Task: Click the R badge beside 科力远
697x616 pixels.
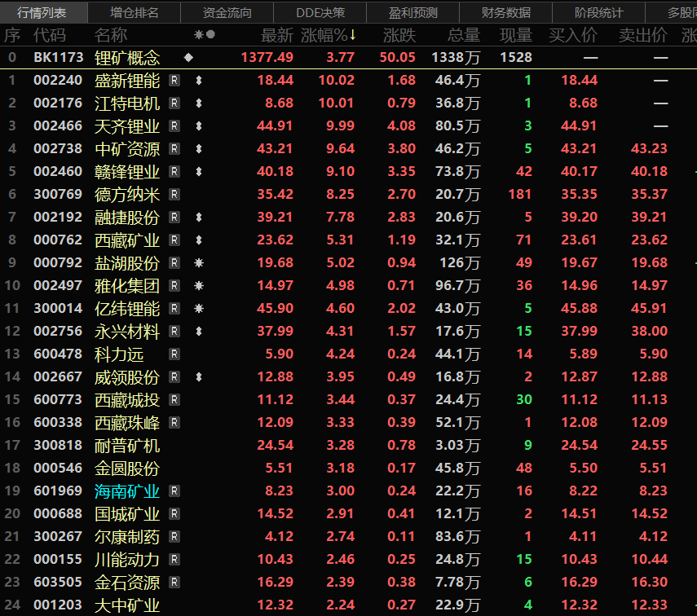Action: [174, 354]
